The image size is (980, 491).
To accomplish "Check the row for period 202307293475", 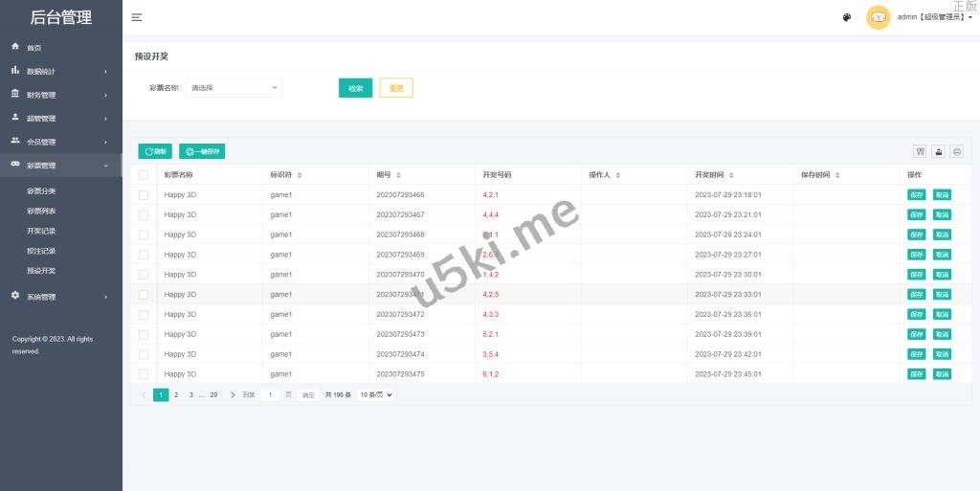I will pos(144,374).
